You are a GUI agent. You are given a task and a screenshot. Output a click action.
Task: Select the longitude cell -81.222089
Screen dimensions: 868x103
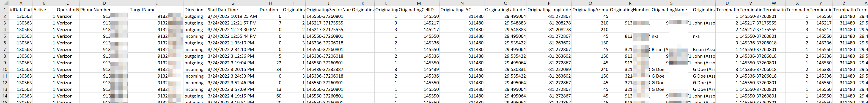(x=549, y=69)
